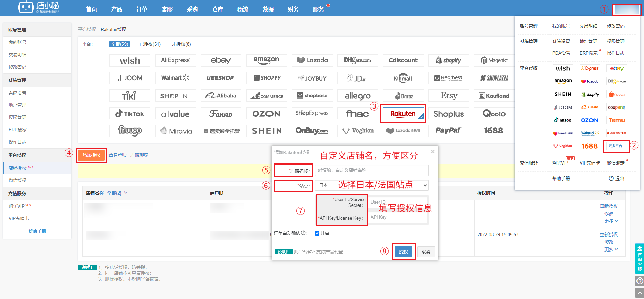Open the 咨询客服 customer service widget
Viewport: 644px width, 299px height.
639,259
